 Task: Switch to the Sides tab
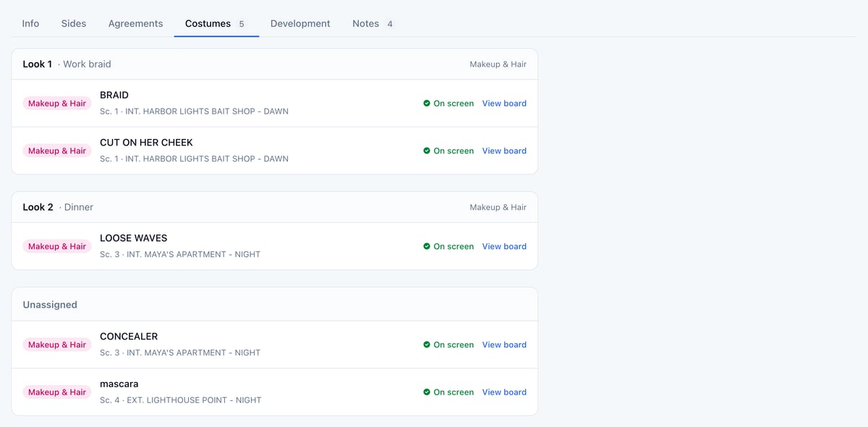(x=74, y=23)
